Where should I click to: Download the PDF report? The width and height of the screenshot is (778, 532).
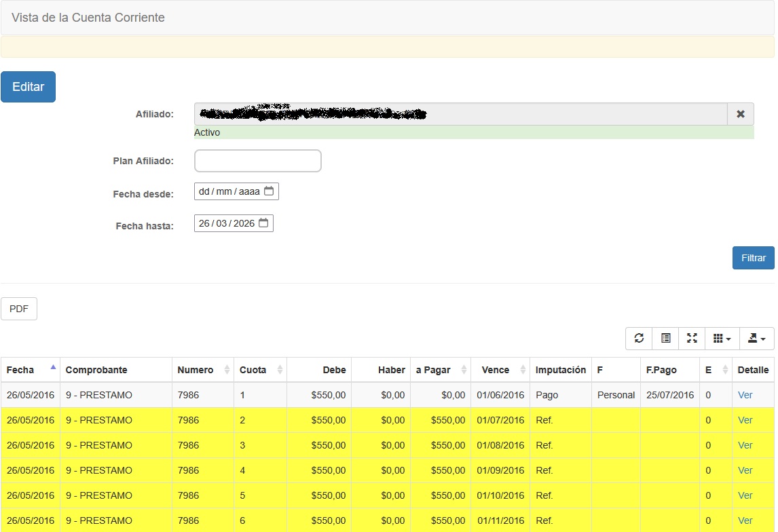pyautogui.click(x=19, y=309)
